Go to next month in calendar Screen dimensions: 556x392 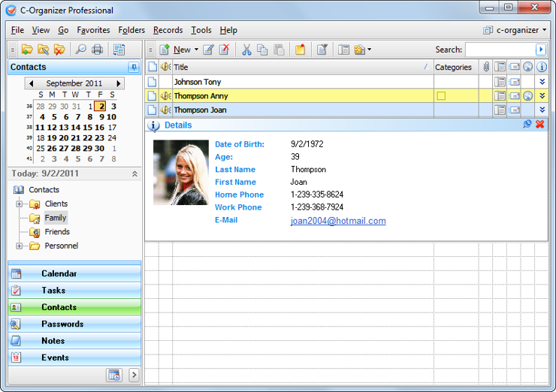[x=119, y=83]
